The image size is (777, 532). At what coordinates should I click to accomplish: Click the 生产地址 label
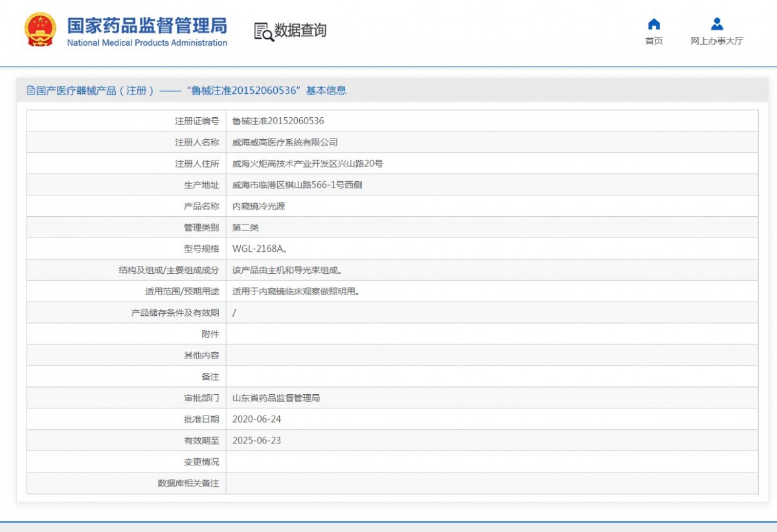pos(201,185)
